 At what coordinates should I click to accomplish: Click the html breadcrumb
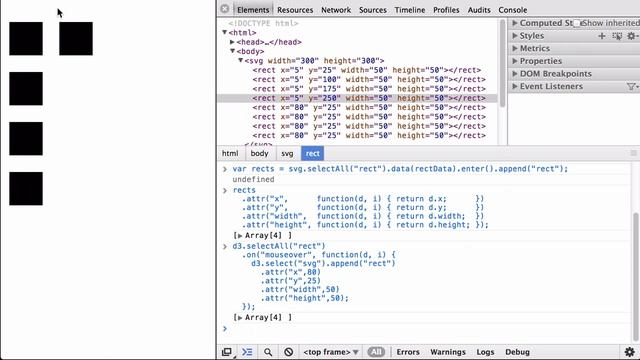coord(230,153)
